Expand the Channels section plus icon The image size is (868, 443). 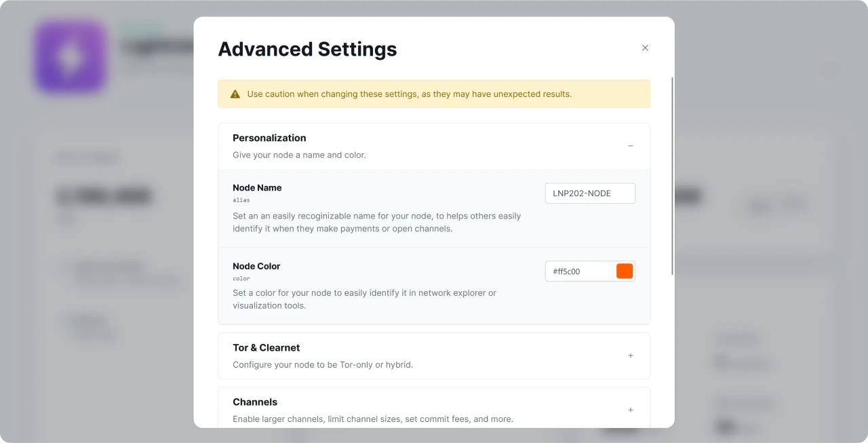click(x=630, y=410)
